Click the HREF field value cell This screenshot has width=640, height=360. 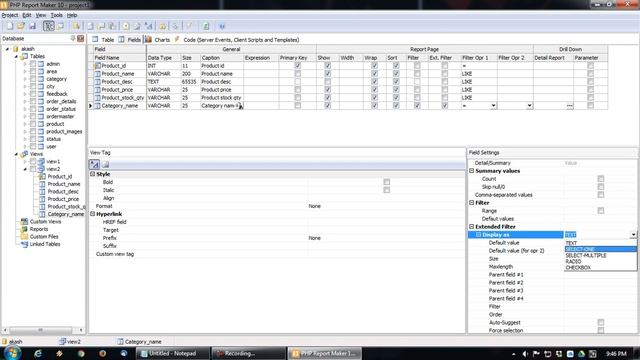point(386,222)
